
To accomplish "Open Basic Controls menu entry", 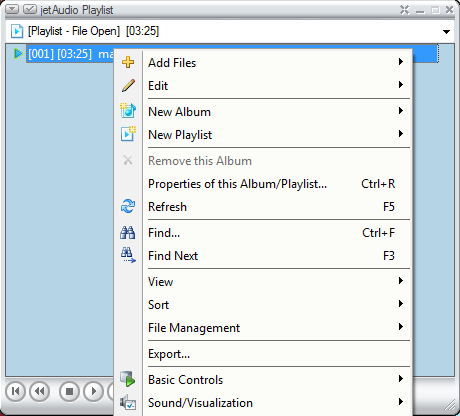I will tap(263, 380).
